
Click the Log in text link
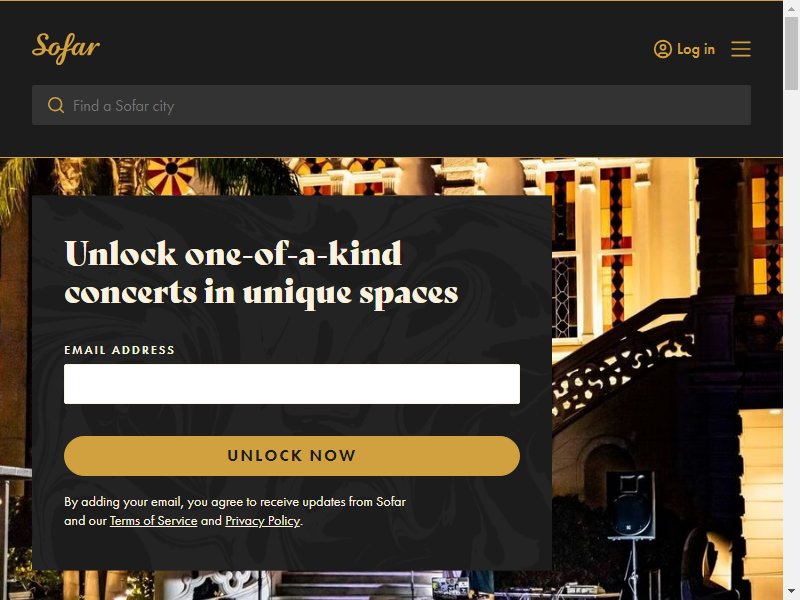click(x=696, y=49)
